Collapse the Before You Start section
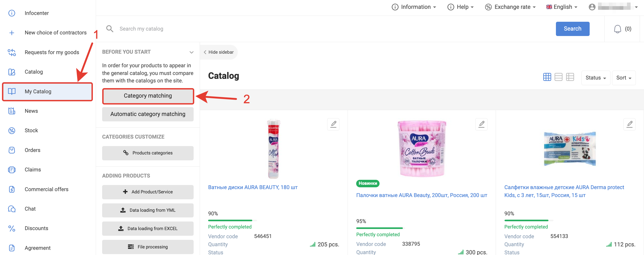This screenshot has width=644, height=255. coord(192,52)
